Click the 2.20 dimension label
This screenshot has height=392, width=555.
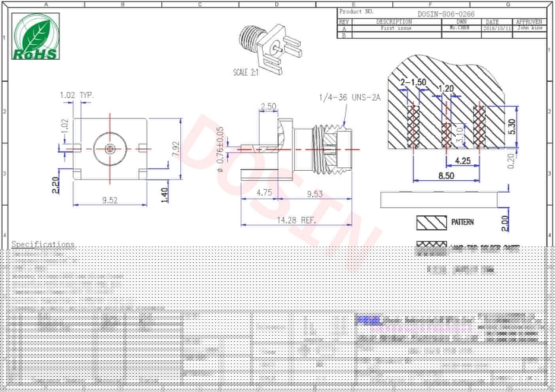[55, 185]
